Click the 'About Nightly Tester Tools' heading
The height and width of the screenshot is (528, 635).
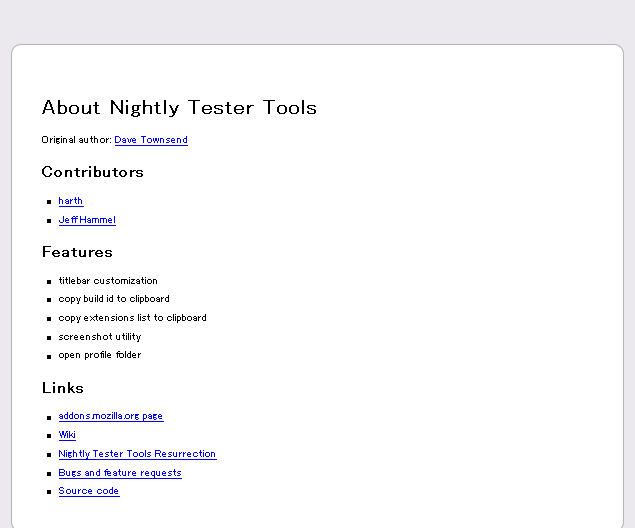pyautogui.click(x=179, y=108)
